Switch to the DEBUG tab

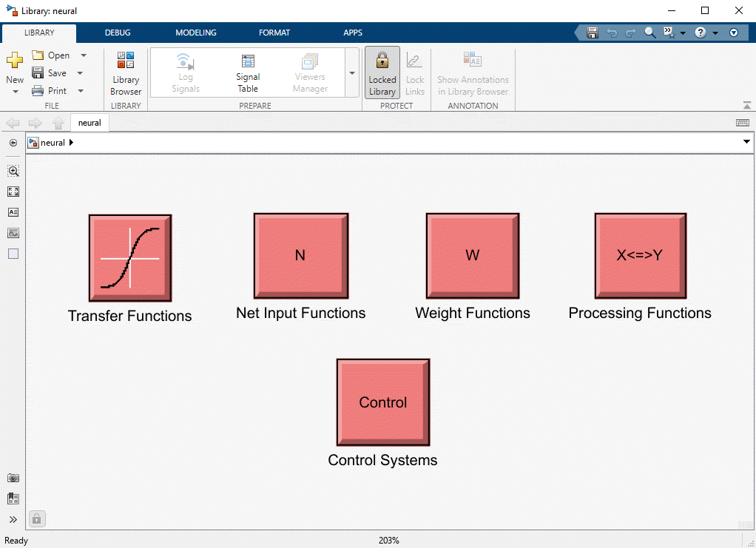[x=117, y=33]
